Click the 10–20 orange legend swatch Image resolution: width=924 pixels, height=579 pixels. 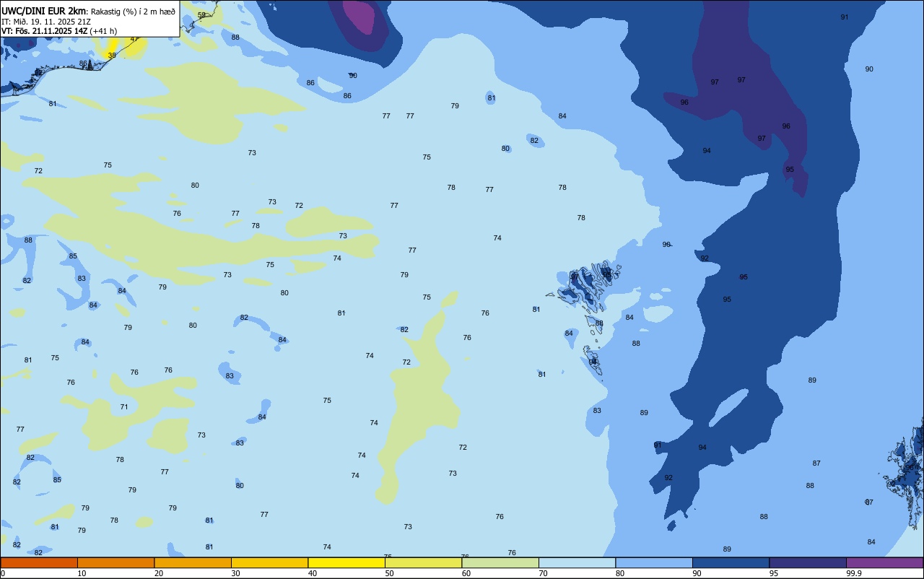click(115, 562)
